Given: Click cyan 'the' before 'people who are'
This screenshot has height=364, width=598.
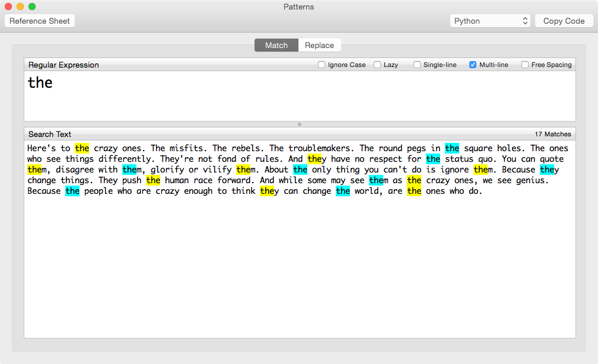Looking at the screenshot, I should point(72,191).
